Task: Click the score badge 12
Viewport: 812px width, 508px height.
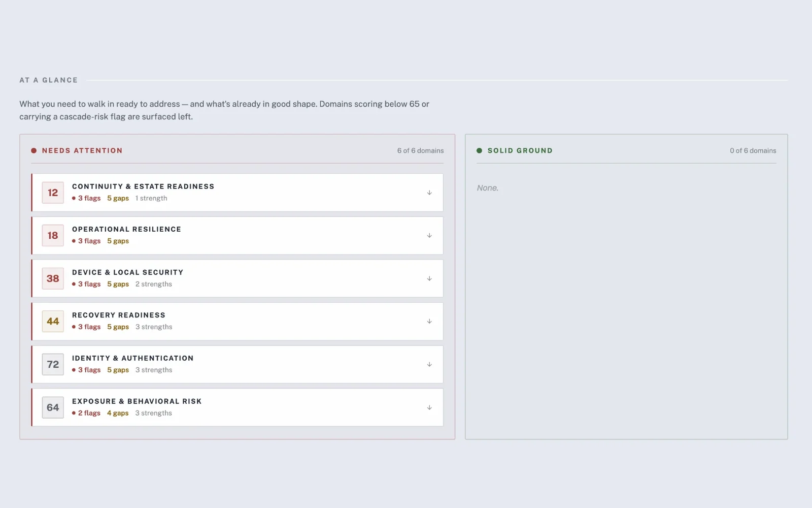Action: [53, 193]
